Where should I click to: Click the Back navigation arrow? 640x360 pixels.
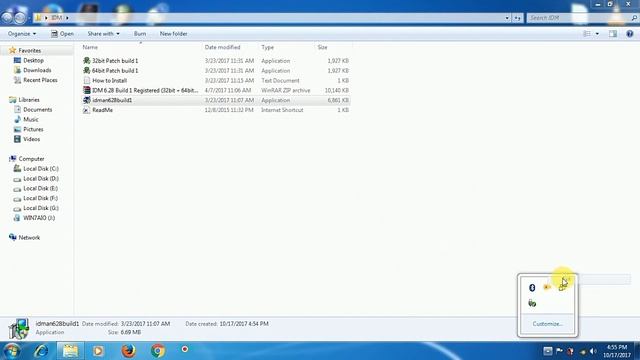pyautogui.click(x=7, y=18)
